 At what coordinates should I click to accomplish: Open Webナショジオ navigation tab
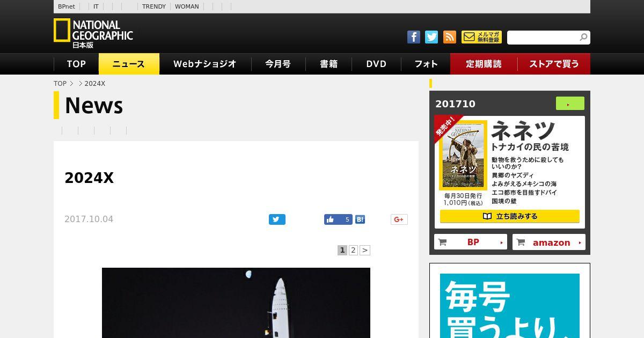pos(205,64)
